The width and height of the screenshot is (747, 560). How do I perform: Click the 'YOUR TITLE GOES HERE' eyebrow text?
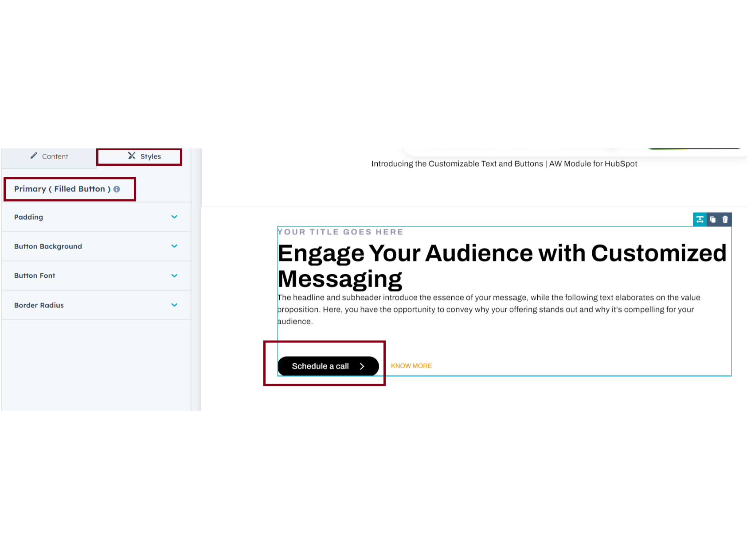pyautogui.click(x=340, y=232)
